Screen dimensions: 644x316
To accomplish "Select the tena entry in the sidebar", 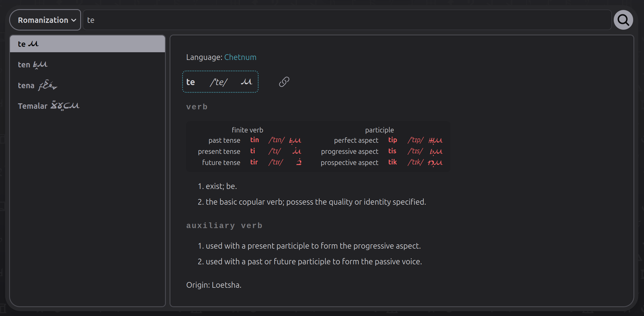I will tap(87, 85).
